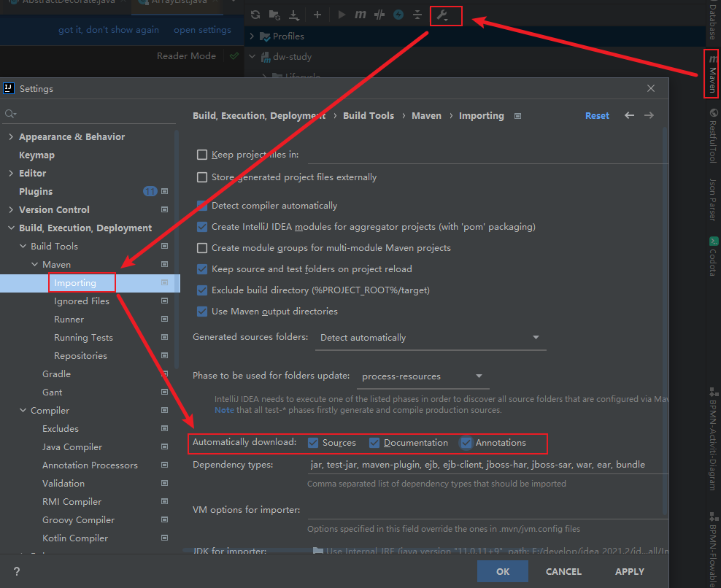
Task: Click the settings search magnifier icon
Action: click(x=10, y=114)
